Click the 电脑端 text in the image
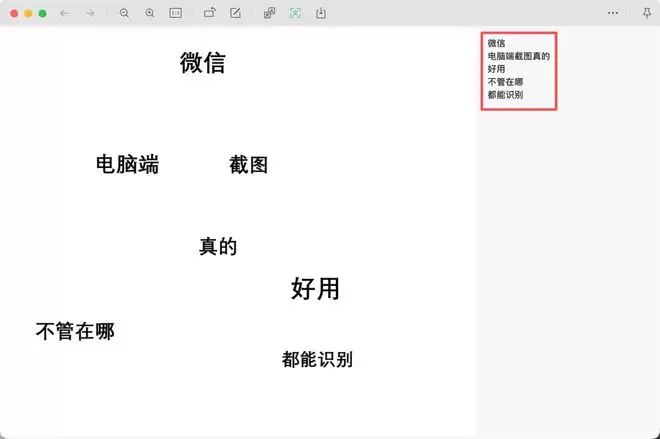The width and height of the screenshot is (660, 439). point(128,164)
